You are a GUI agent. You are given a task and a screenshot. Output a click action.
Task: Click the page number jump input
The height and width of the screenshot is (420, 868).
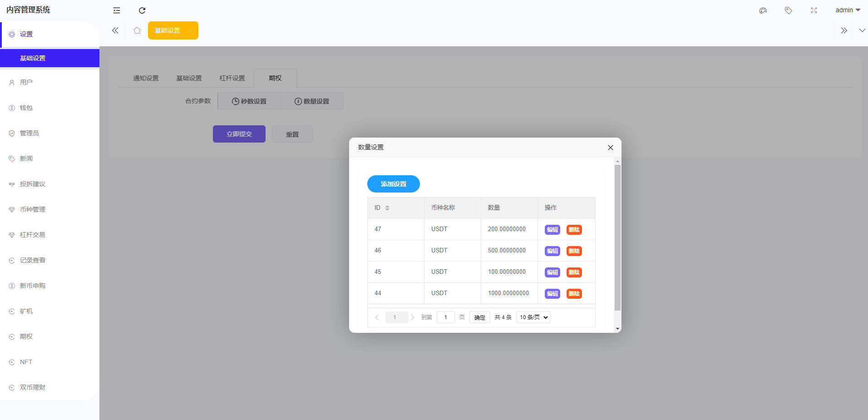445,317
